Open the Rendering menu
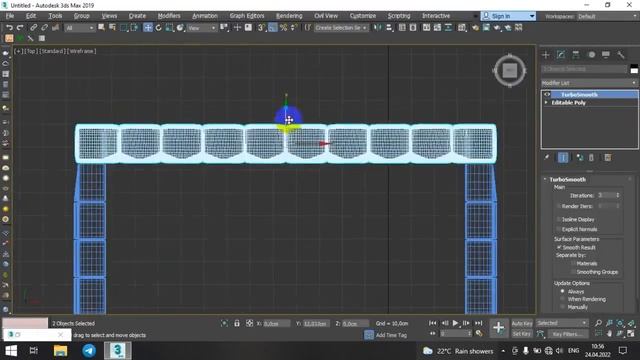This screenshot has height=360, width=640. (289, 16)
